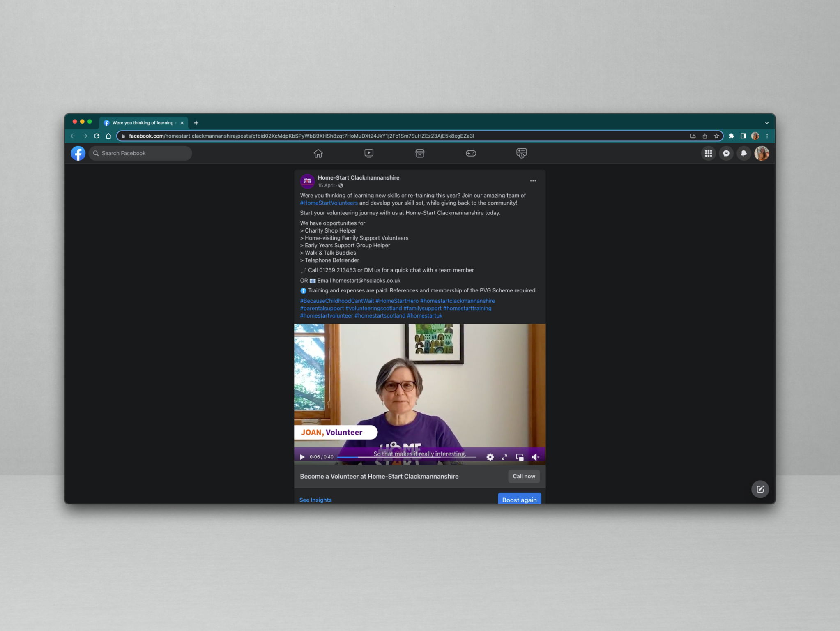
Task: Open the Gaming controller icon
Action: point(471,153)
